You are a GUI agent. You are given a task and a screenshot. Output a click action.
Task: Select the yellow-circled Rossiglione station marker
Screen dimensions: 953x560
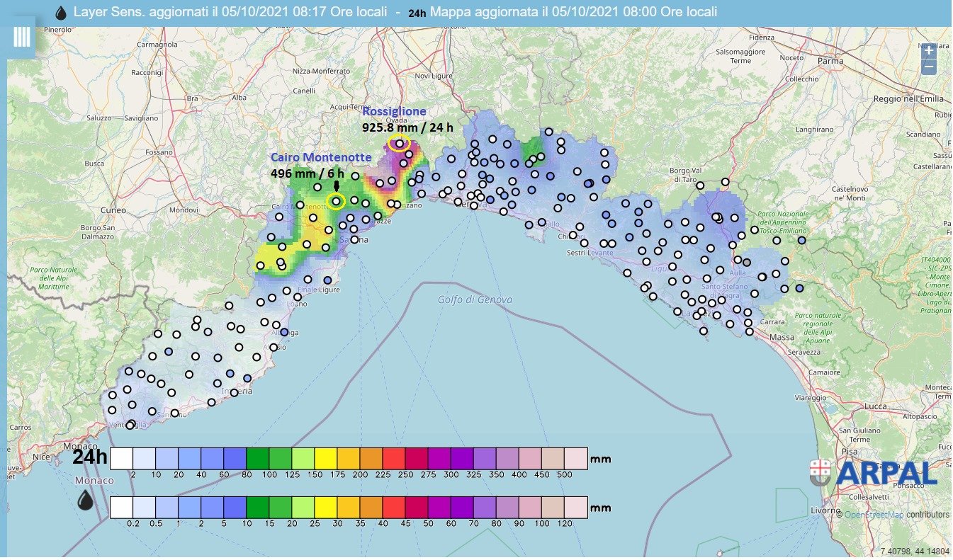400,144
